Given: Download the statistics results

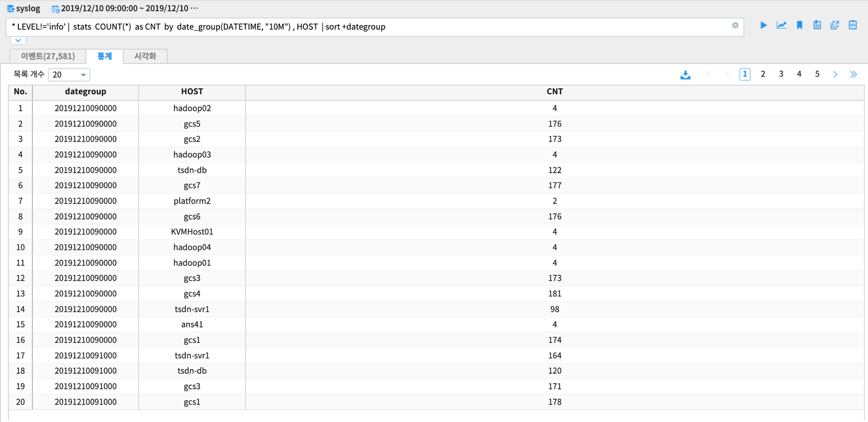Looking at the screenshot, I should (x=685, y=75).
